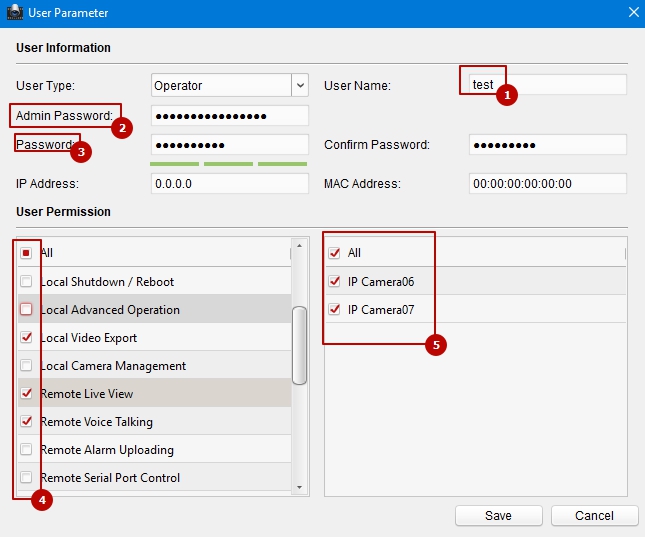The width and height of the screenshot is (645, 537).
Task: Select the Confirm Password field
Action: tap(547, 145)
